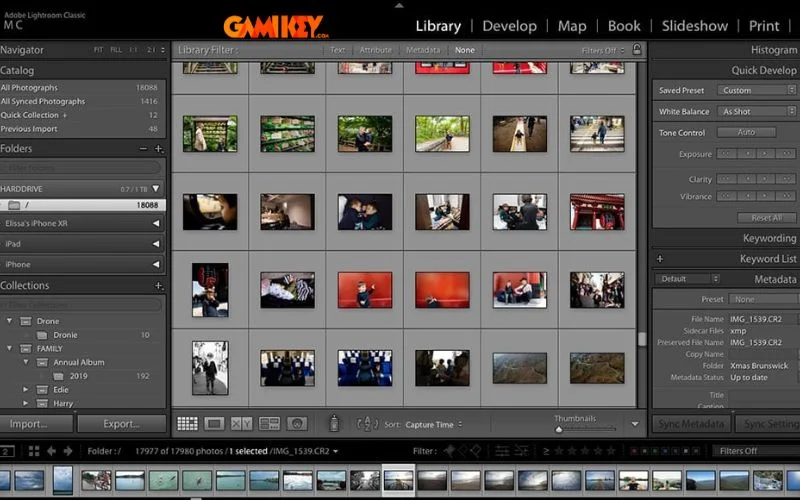The height and width of the screenshot is (500, 800).
Task: Open Saved Preset Custom dropdown
Action: [x=757, y=90]
